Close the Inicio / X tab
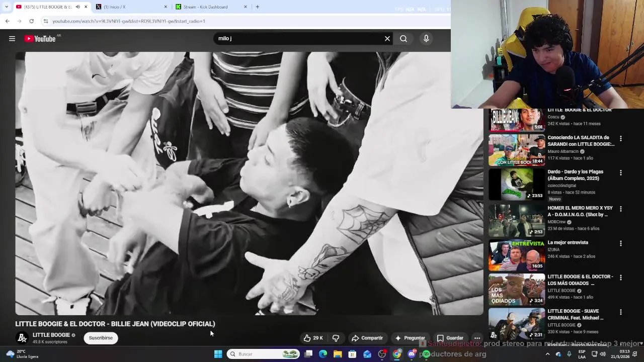This screenshot has width=644, height=362. click(166, 7)
